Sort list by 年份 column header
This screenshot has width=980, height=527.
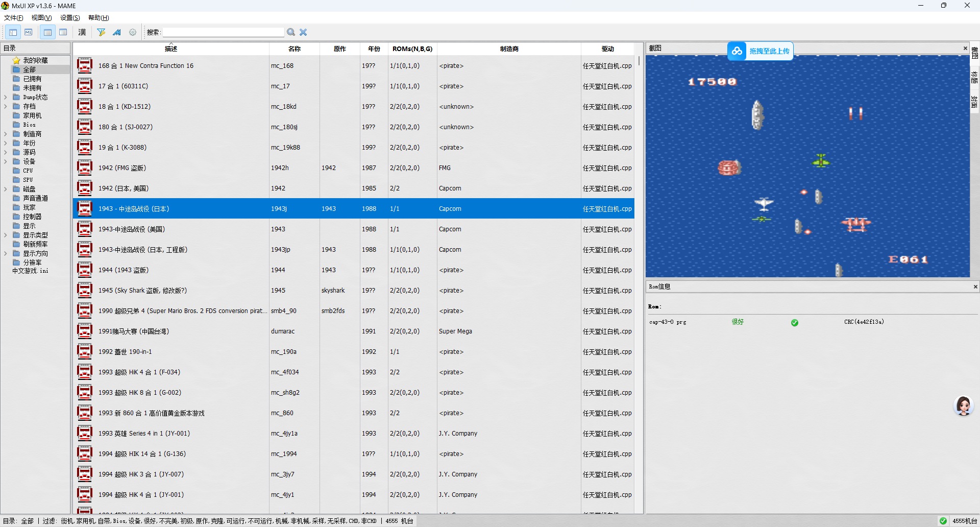(374, 49)
